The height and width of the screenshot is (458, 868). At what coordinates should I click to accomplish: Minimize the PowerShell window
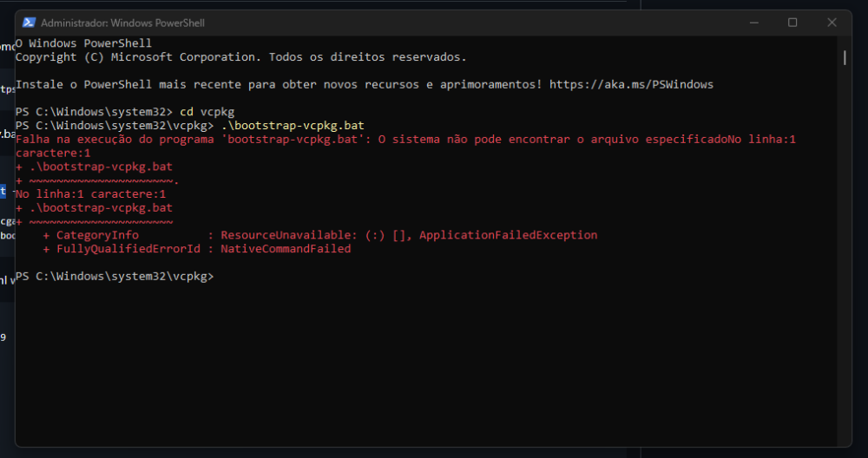pos(753,23)
